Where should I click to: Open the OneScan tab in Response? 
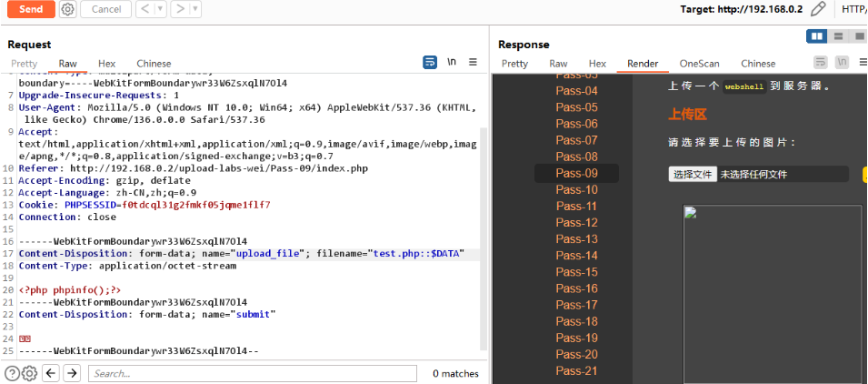(700, 64)
